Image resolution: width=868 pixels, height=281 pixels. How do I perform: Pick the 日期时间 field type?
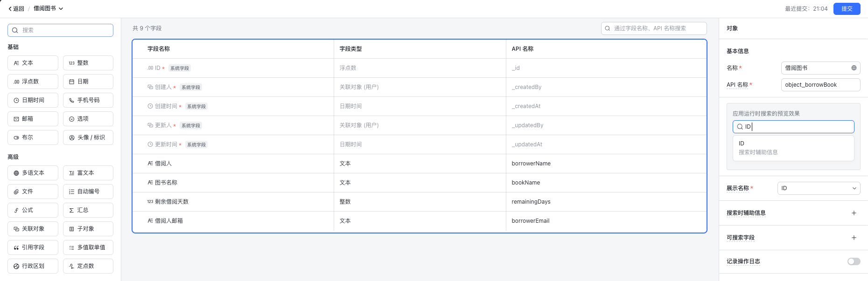(33, 100)
